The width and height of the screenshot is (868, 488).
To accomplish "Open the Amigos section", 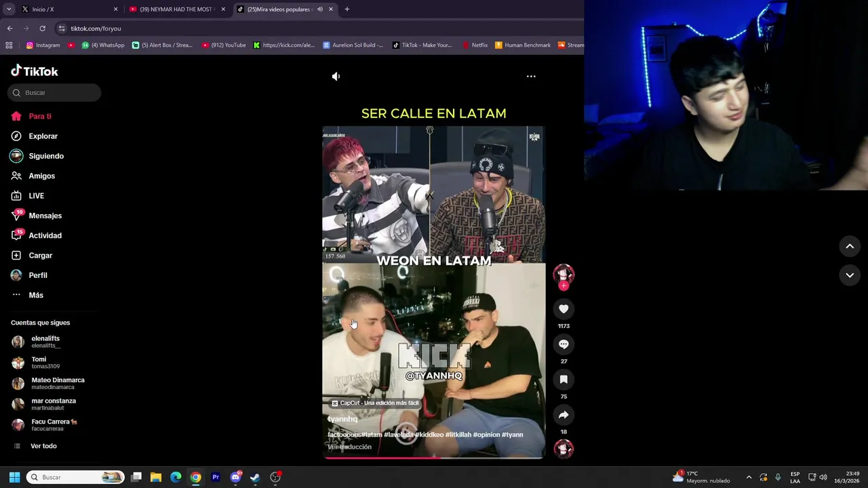I will [33, 176].
